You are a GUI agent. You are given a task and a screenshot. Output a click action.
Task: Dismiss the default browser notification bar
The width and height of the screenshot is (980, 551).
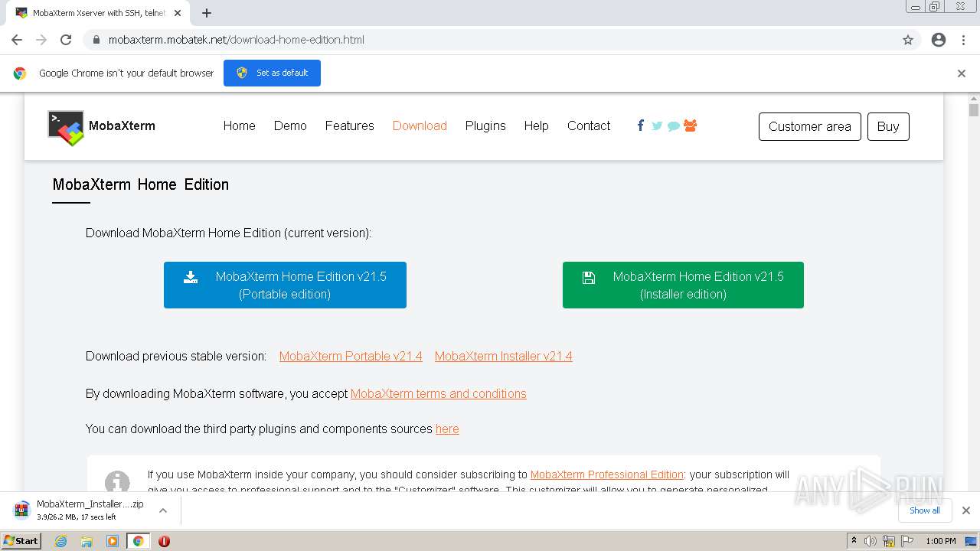click(962, 73)
